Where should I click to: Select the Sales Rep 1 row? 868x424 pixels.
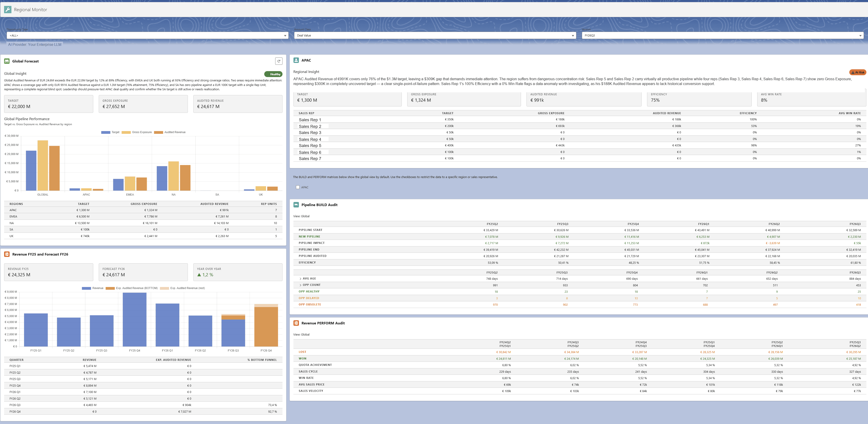tap(580, 119)
